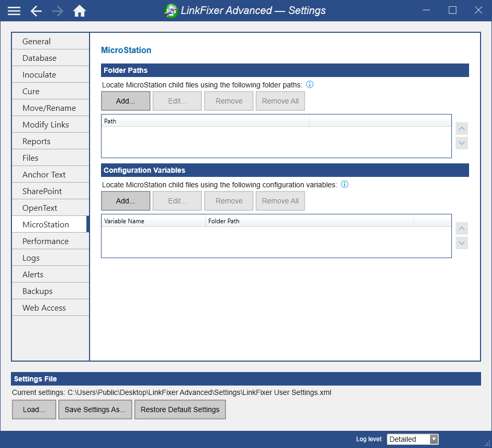492x448 pixels.
Task: Select the Move/Rename tab
Action: (51, 108)
